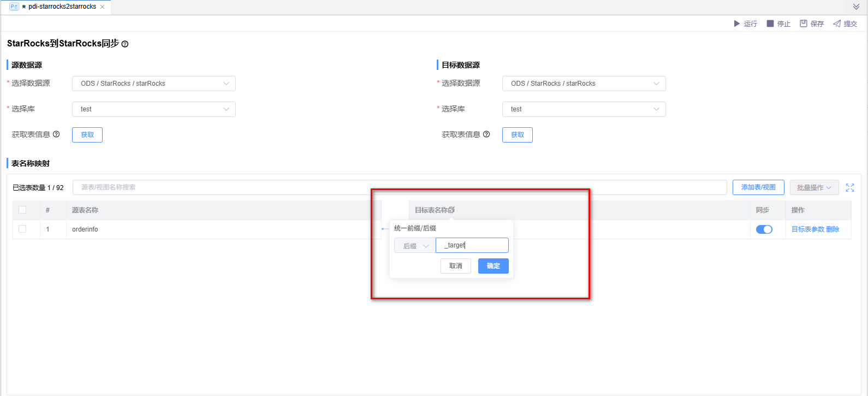Click the Run (运行) play icon
868x396 pixels.
point(736,23)
